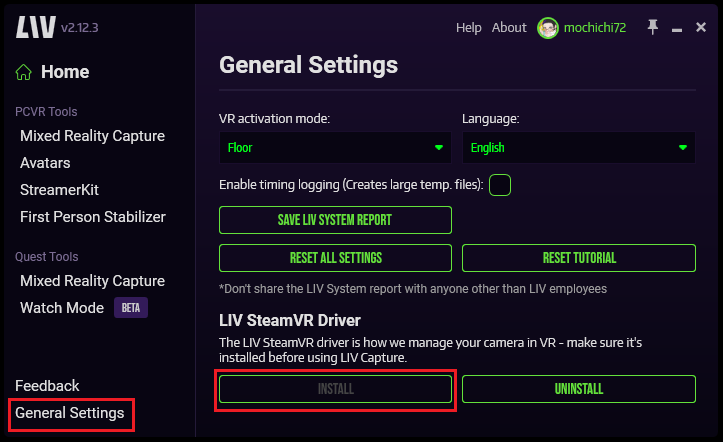Click the Reset All Settings button
723x442 pixels.
[335, 258]
